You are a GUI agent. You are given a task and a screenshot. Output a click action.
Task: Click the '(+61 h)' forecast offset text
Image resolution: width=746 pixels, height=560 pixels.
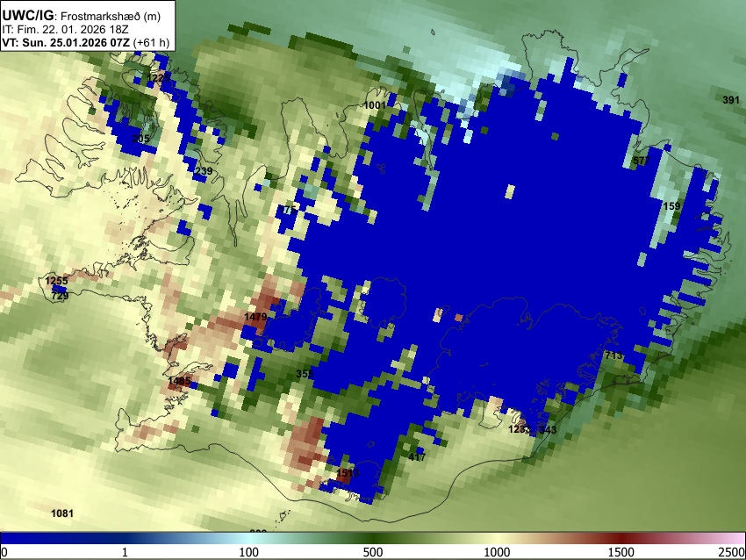coord(151,42)
